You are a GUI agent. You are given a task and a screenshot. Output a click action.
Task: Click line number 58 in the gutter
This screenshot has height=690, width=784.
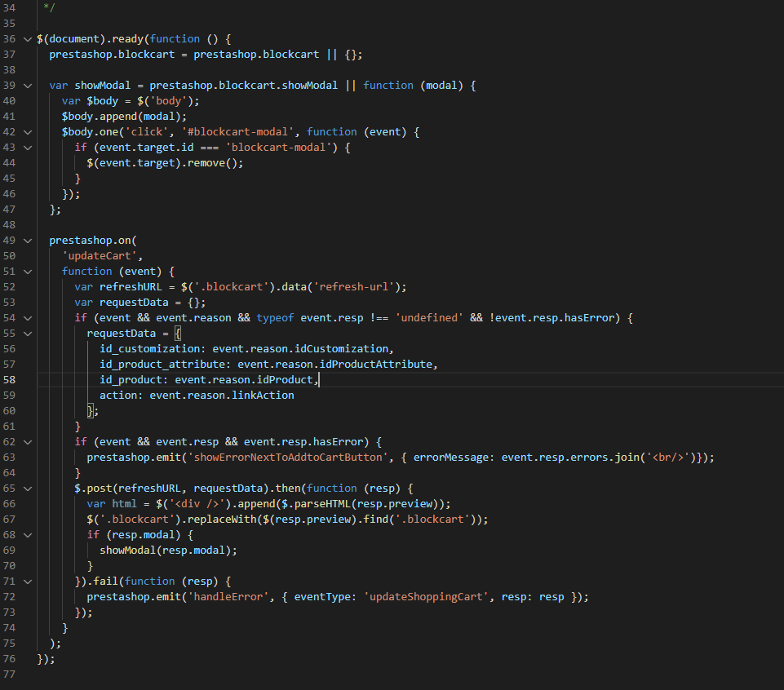(10, 380)
